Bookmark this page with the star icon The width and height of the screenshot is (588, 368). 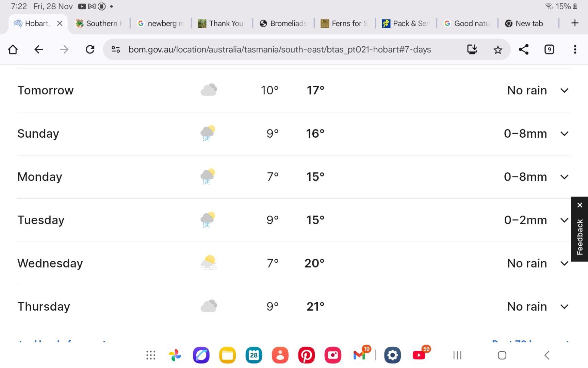[497, 50]
